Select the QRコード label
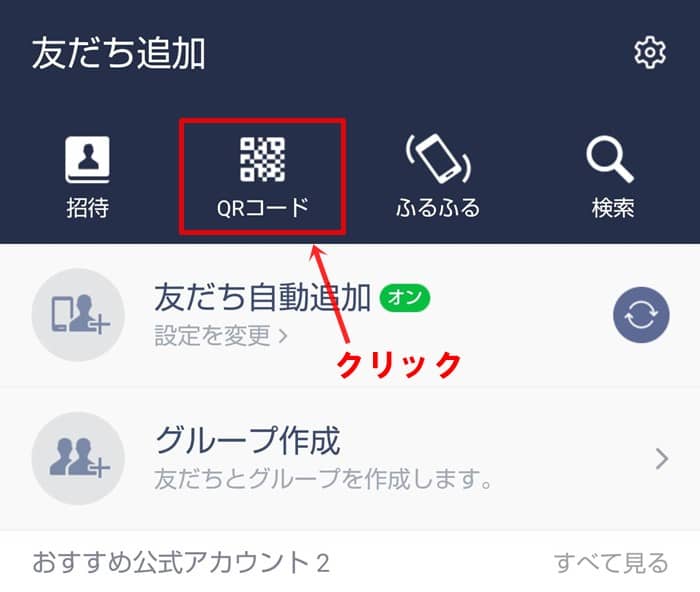The height and width of the screenshot is (592, 700). coord(262,208)
